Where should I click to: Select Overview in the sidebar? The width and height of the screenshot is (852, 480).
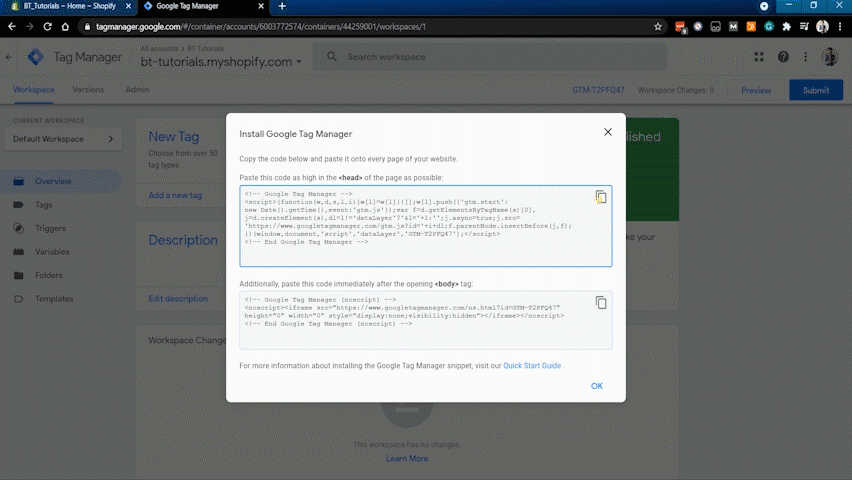61,181
